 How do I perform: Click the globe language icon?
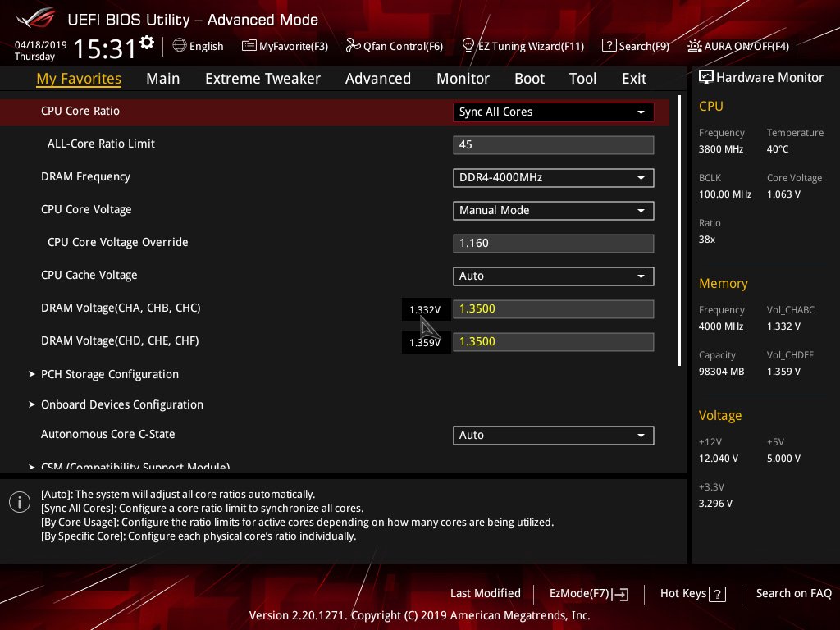180,46
